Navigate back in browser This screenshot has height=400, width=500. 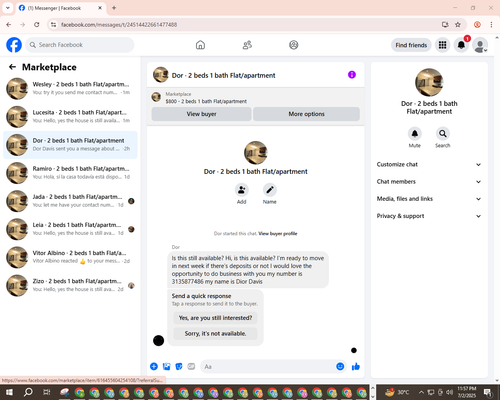(9, 25)
